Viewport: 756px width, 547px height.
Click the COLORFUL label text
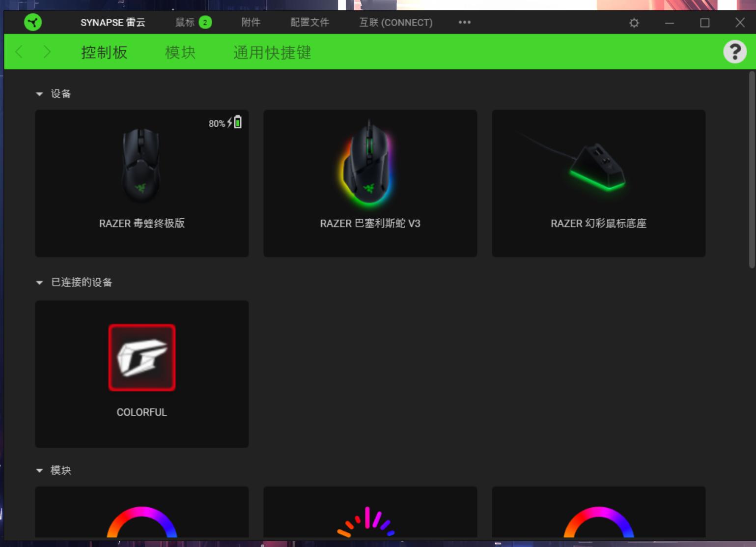coord(142,412)
